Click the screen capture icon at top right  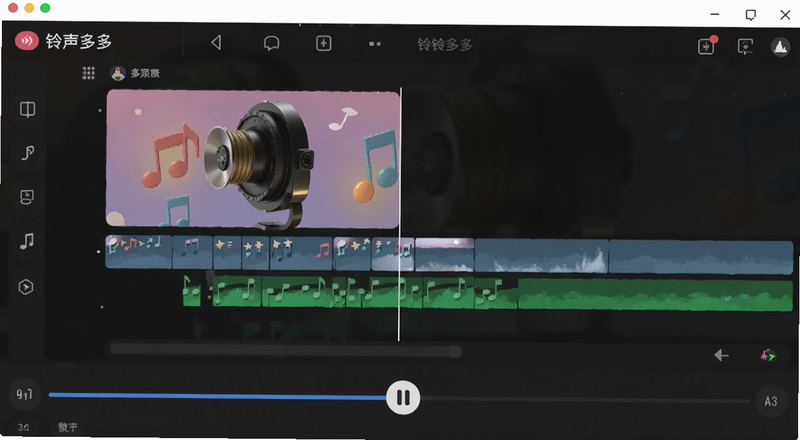pyautogui.click(x=745, y=46)
